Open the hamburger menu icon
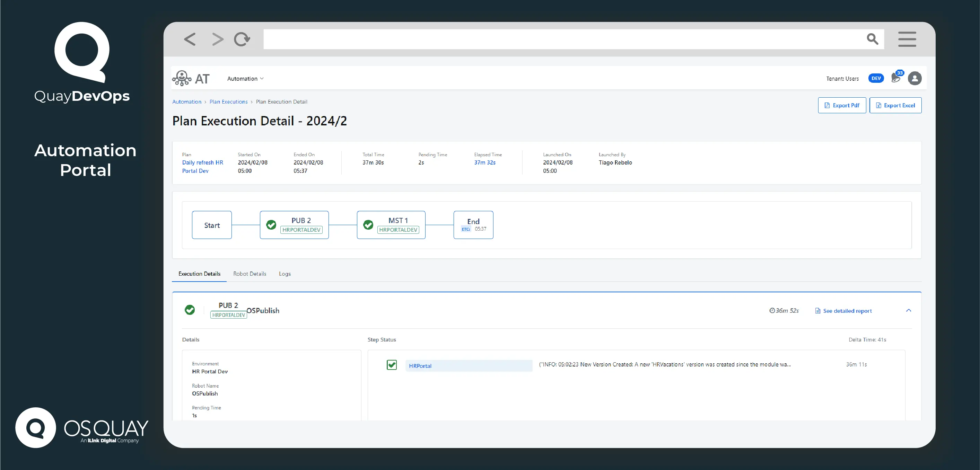Screen dimensions: 980x470 pos(907,39)
